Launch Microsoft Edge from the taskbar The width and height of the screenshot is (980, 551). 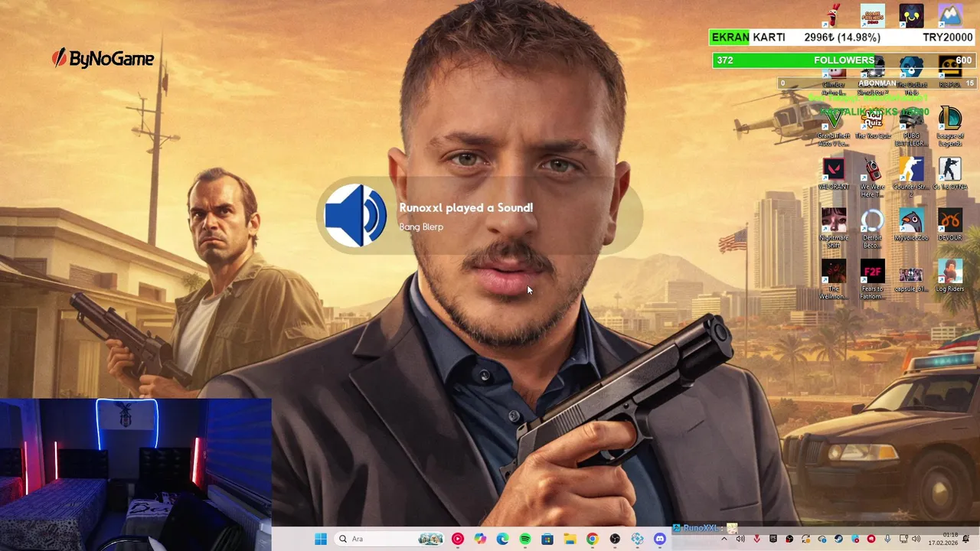[x=502, y=539]
